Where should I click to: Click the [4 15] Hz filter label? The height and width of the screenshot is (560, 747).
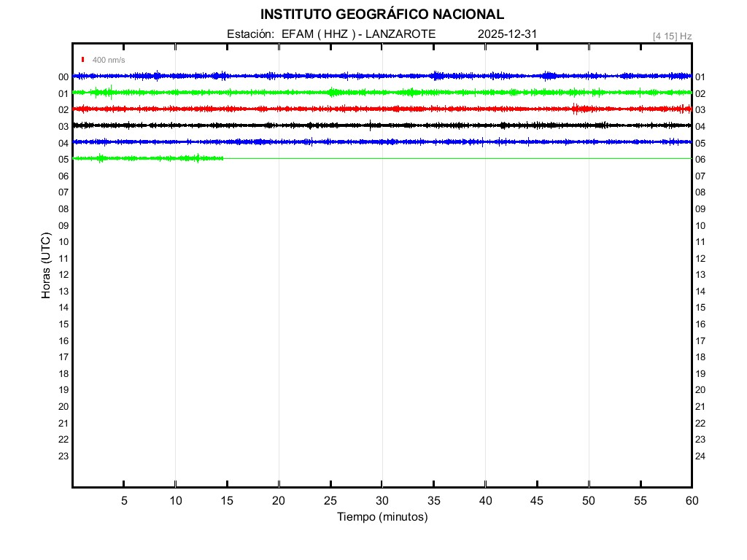point(672,36)
